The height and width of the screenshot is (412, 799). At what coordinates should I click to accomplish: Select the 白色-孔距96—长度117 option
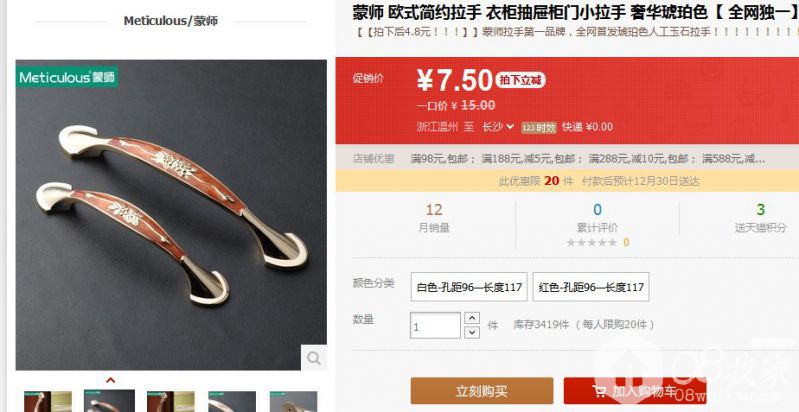[469, 287]
